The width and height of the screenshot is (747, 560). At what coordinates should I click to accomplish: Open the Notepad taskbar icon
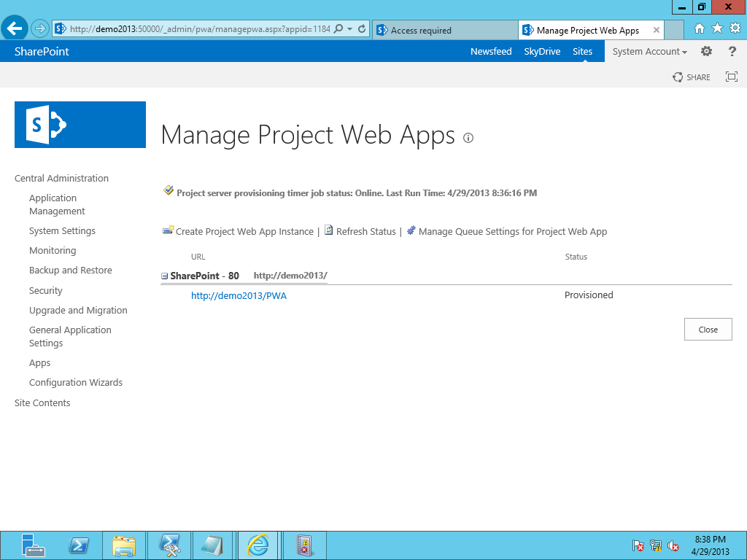212,545
